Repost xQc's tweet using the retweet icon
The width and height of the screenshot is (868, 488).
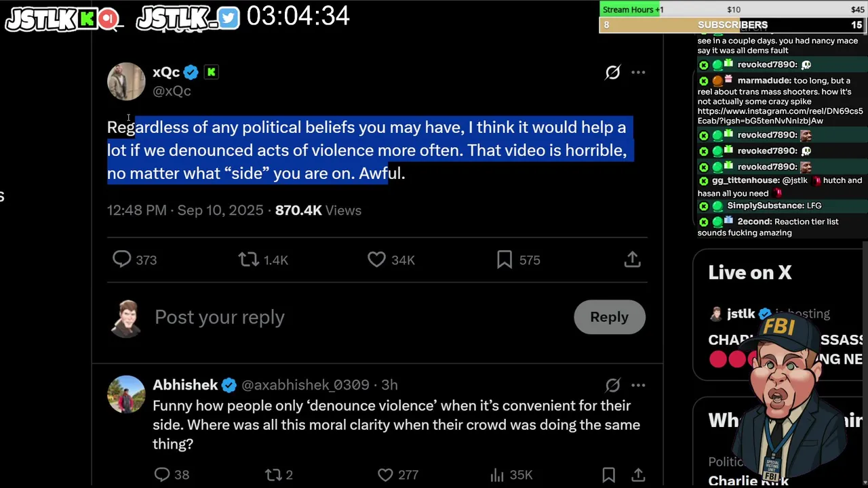248,260
